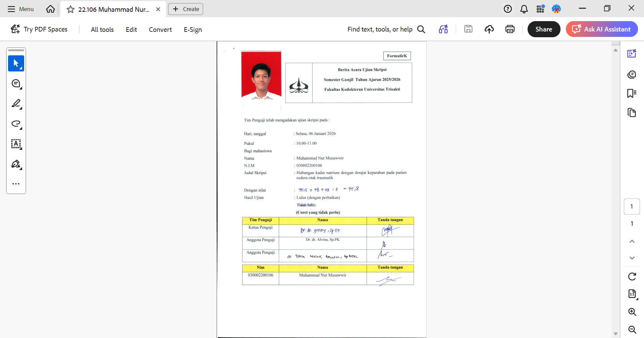
Task: Zoom in using the magnifier plus icon
Action: point(632,312)
